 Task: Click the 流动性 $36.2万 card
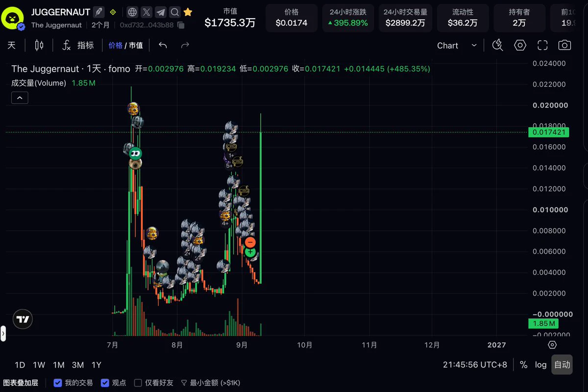pyautogui.click(x=463, y=18)
